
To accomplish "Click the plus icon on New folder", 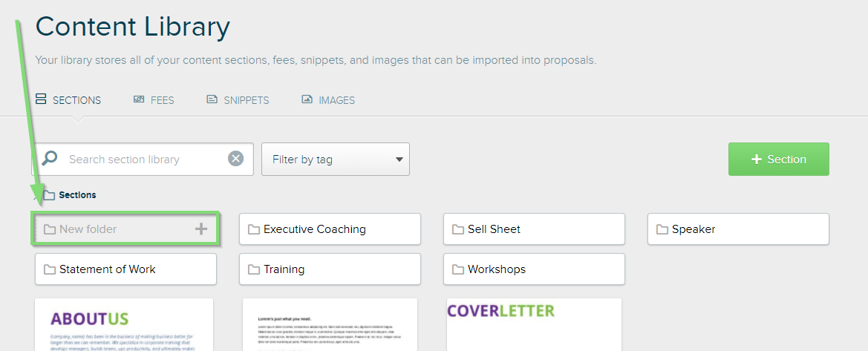I will point(201,229).
